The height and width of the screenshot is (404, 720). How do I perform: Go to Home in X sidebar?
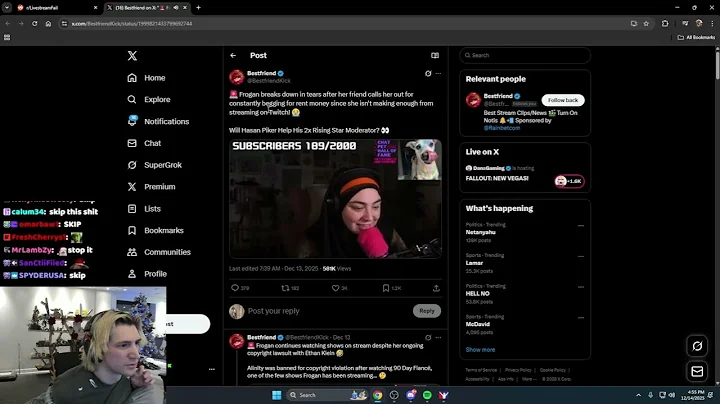146,78
